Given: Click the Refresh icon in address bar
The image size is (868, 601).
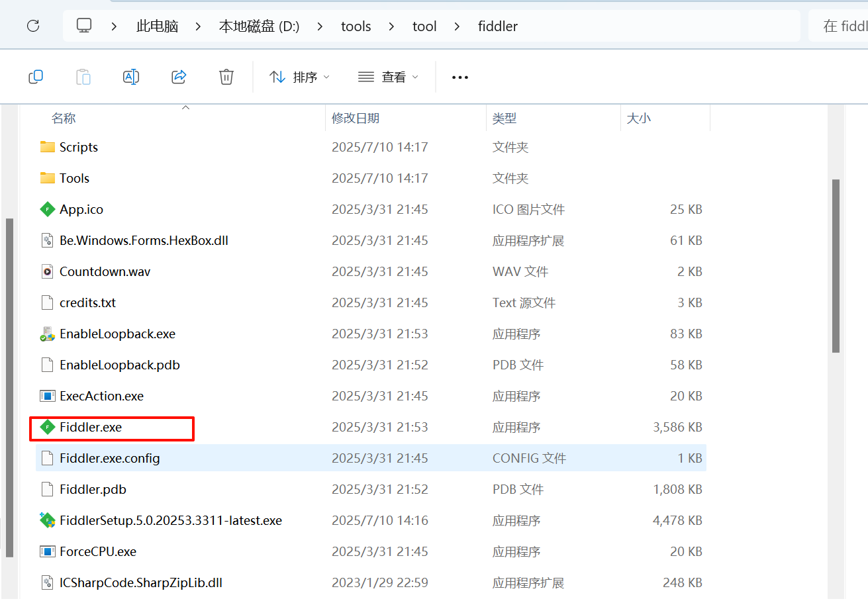Looking at the screenshot, I should pyautogui.click(x=33, y=26).
